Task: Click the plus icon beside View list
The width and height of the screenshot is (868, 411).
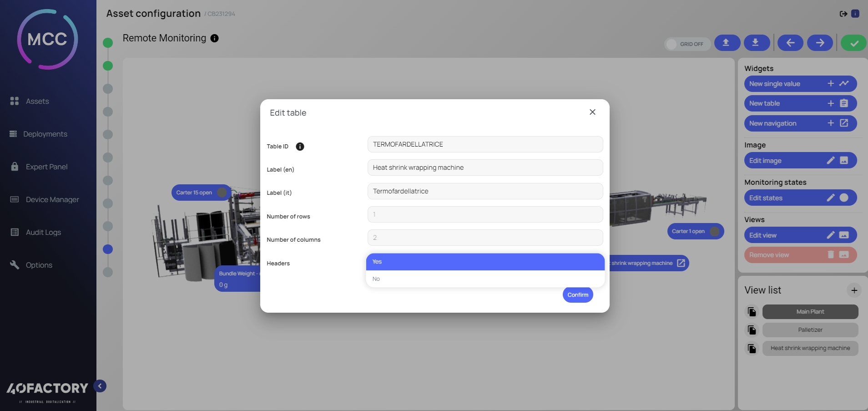Action: pos(854,290)
